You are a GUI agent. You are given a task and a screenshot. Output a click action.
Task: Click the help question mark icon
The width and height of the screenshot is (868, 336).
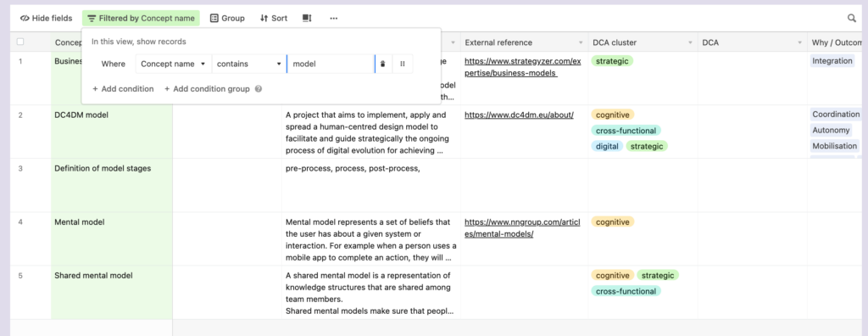tap(258, 89)
